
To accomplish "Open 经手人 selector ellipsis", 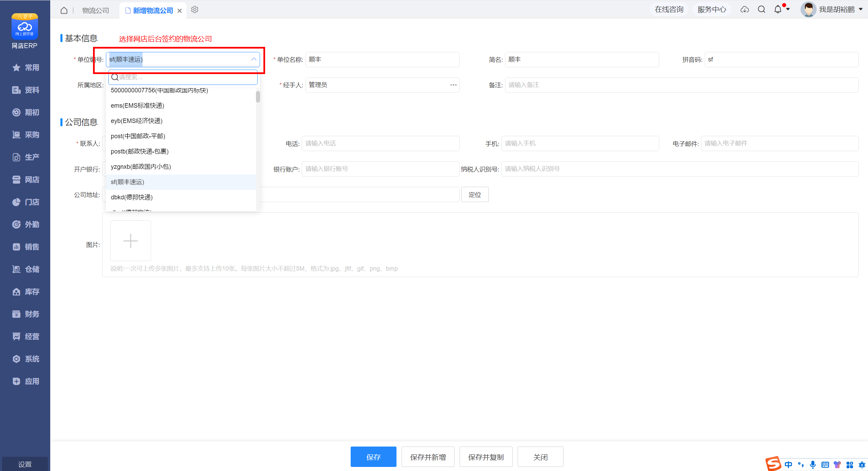I will click(453, 85).
